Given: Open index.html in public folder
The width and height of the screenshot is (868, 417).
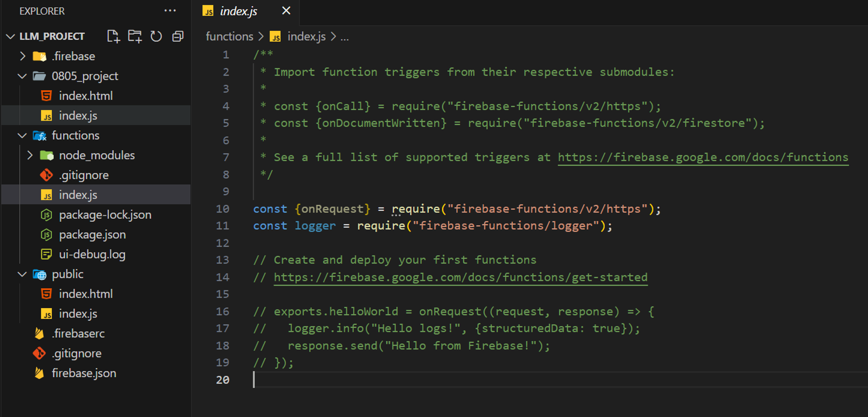Looking at the screenshot, I should 86,294.
